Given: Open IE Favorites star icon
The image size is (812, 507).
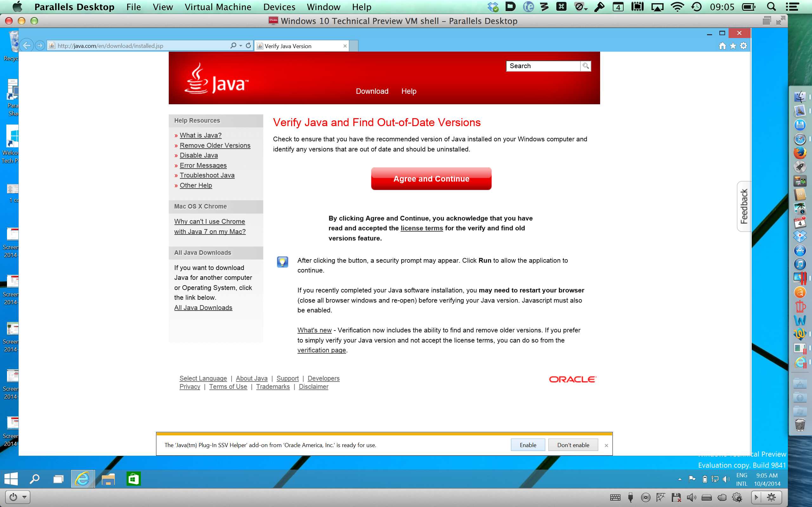Looking at the screenshot, I should pyautogui.click(x=733, y=46).
